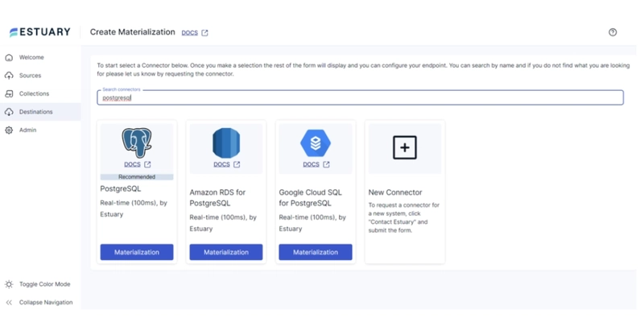Open DOCS link on PostgreSQL card

click(132, 164)
